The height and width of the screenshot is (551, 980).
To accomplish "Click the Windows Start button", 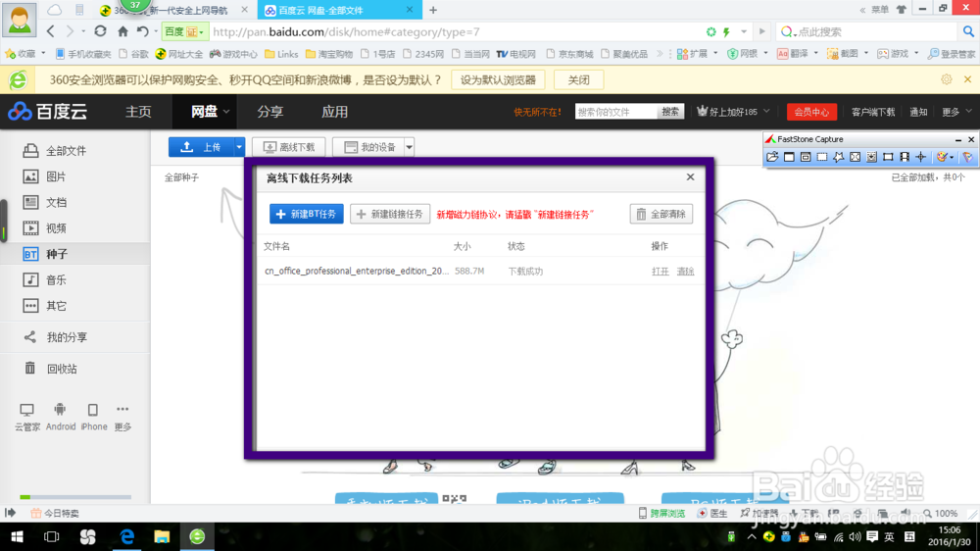I will point(17,536).
